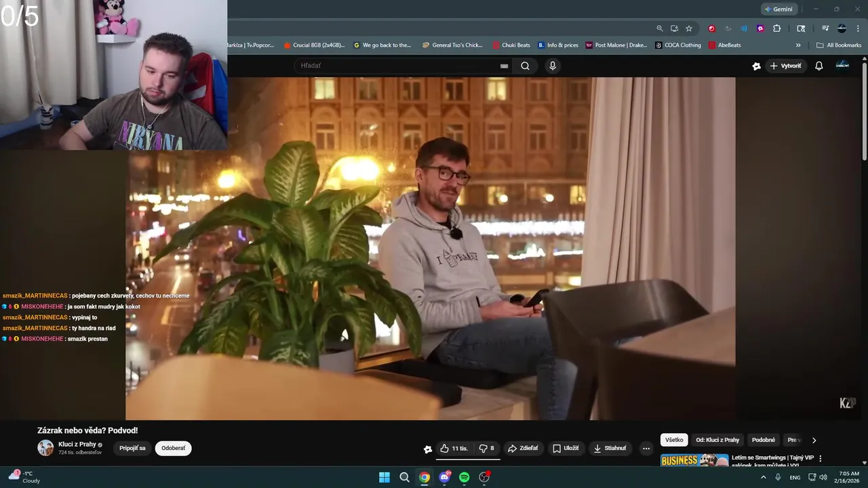Open Crucial 8GB (2x4GB) bookmark

314,45
